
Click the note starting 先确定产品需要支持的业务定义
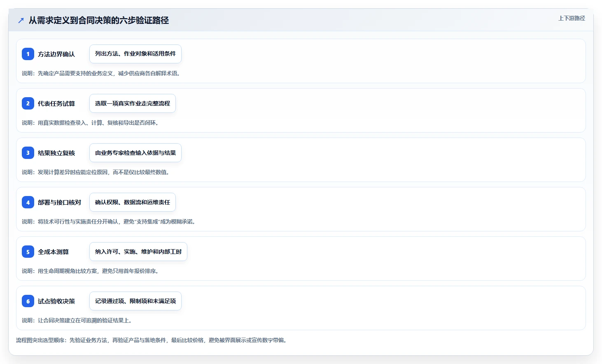point(101,73)
